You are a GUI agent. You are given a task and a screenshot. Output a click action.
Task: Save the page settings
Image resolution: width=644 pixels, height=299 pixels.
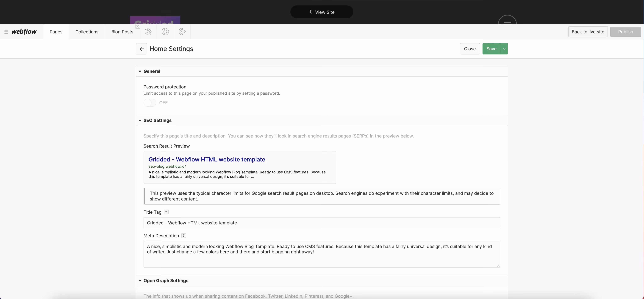[491, 49]
